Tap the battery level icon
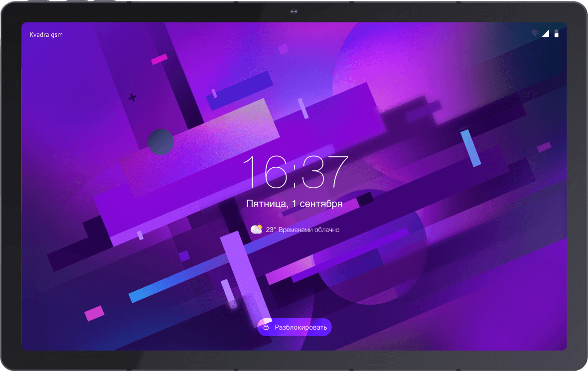Image resolution: width=588 pixels, height=371 pixels. (x=557, y=33)
